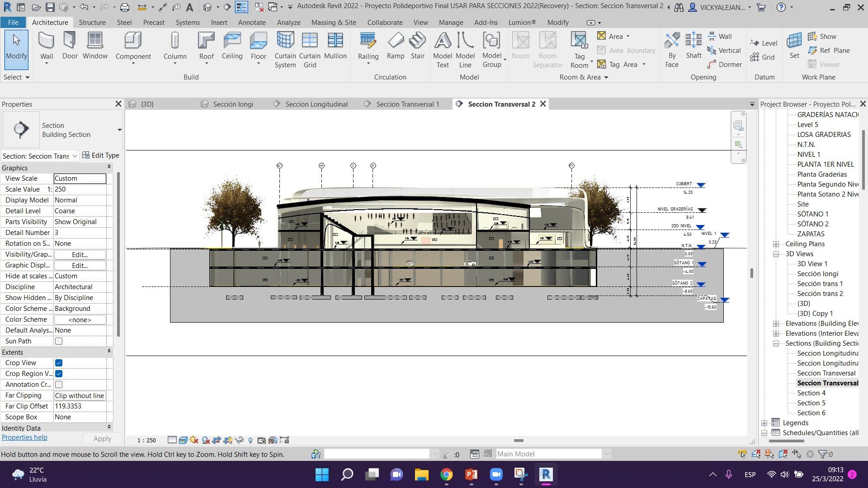Uncheck the Crop View checkbox
868x488 pixels.
[59, 363]
